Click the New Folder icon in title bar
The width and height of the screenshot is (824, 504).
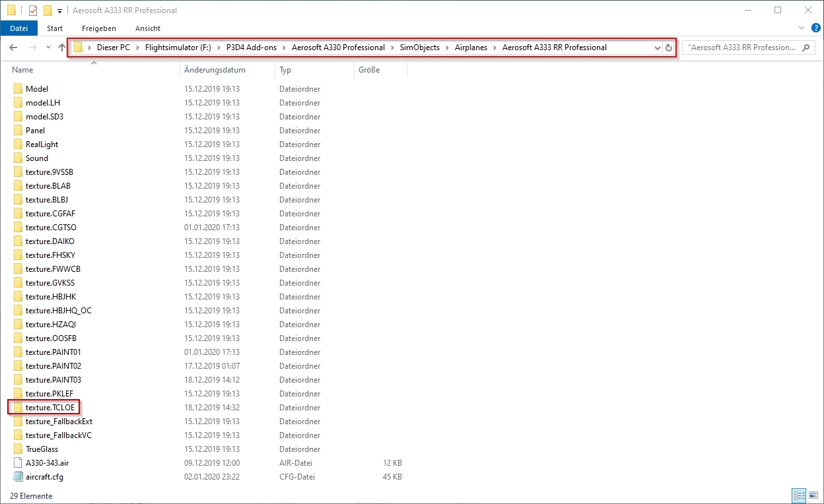48,11
